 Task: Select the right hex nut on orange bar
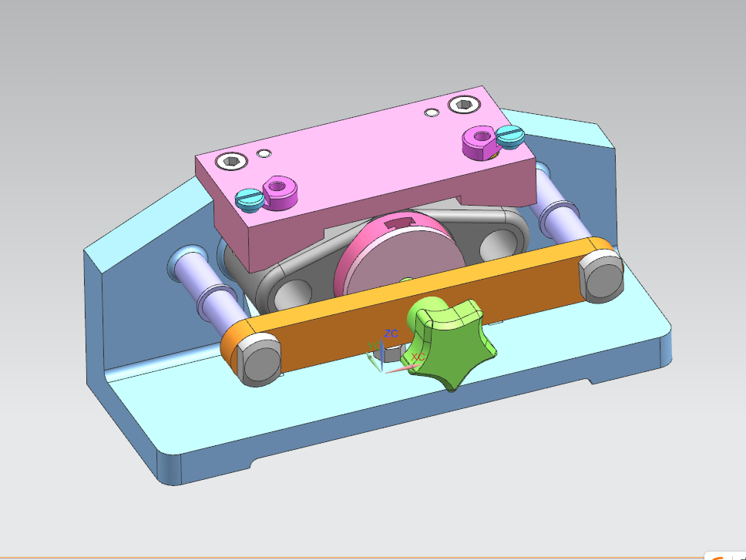(x=601, y=277)
